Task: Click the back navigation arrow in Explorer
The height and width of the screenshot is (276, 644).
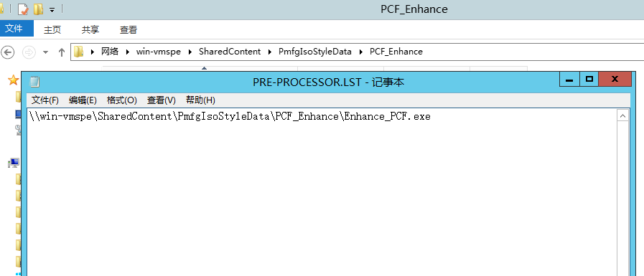Action: (7, 52)
